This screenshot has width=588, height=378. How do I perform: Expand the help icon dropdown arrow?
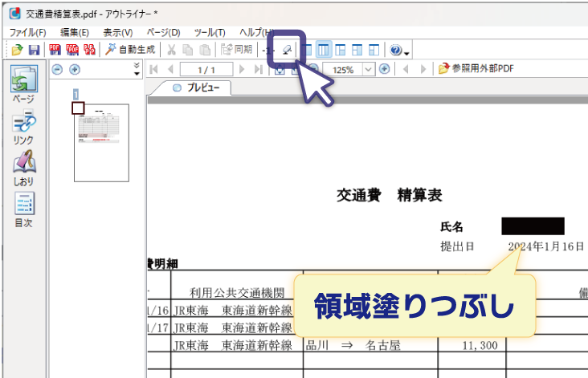click(x=407, y=51)
